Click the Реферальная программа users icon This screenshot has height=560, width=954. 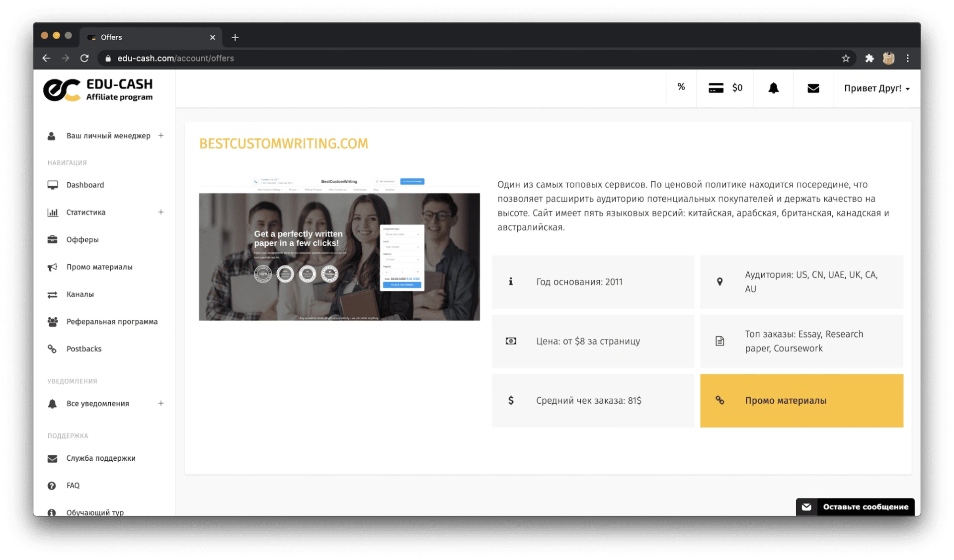(x=52, y=322)
